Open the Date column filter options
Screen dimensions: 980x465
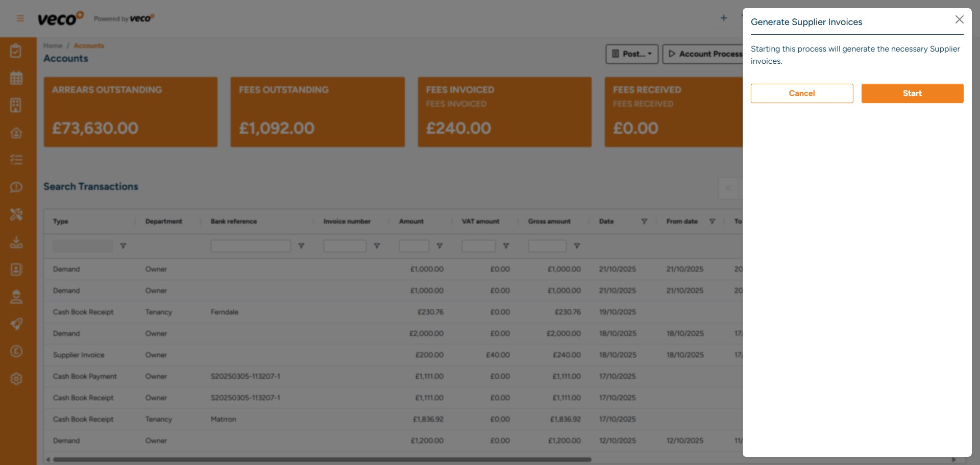pyautogui.click(x=644, y=222)
